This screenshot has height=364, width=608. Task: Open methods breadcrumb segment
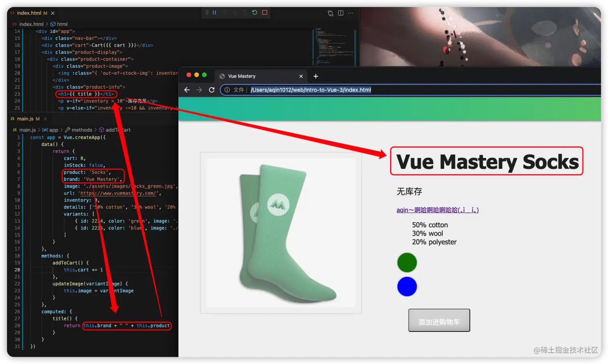79,130
